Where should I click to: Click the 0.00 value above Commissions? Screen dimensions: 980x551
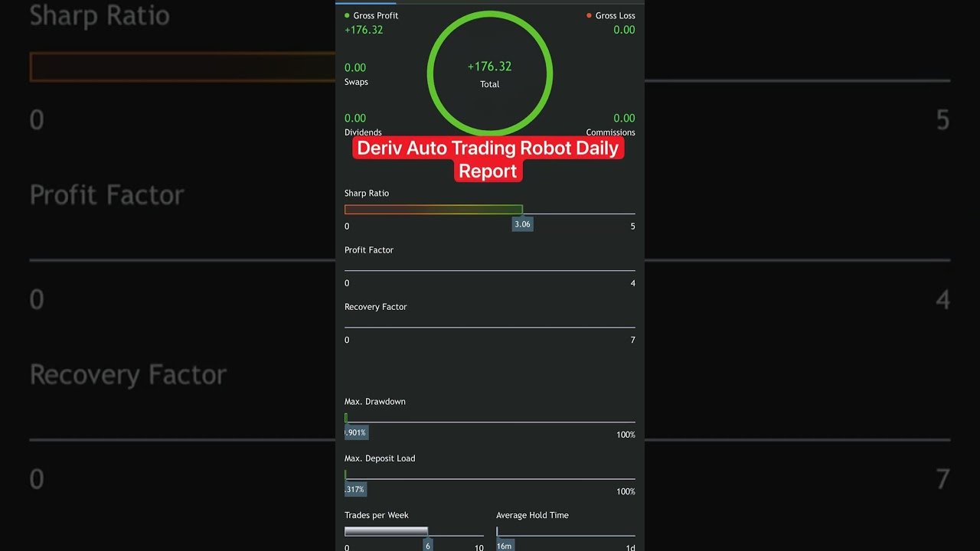coord(624,118)
